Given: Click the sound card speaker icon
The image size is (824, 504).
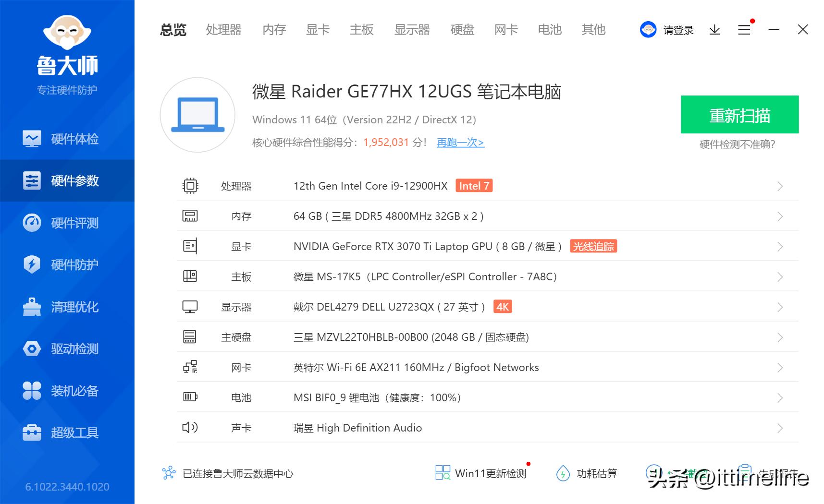Looking at the screenshot, I should coord(190,427).
